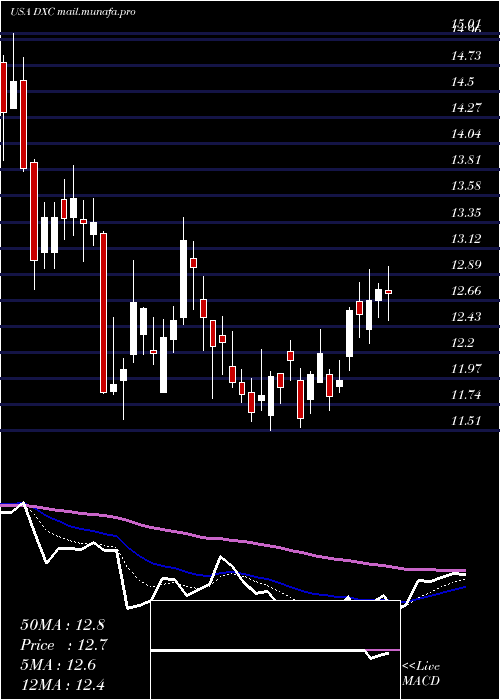Click the 12.43 price axis label
Image resolution: width=500 pixels, height=700 pixels.
467,317
